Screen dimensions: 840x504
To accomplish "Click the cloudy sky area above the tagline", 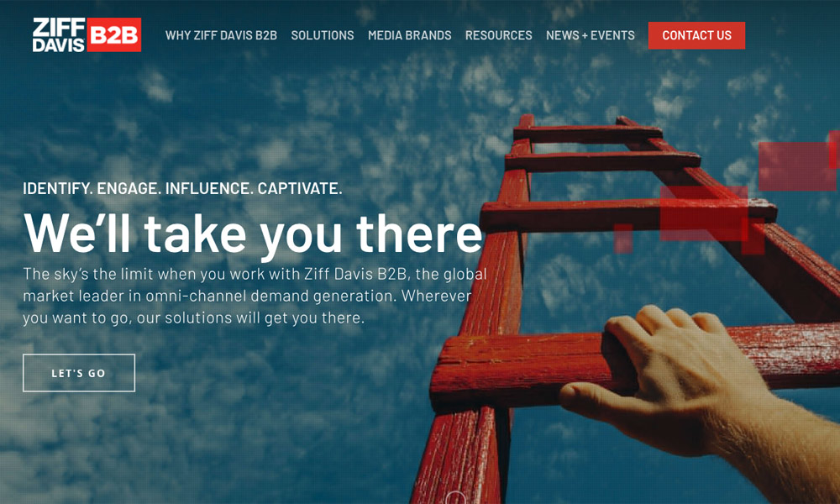I will [214, 118].
